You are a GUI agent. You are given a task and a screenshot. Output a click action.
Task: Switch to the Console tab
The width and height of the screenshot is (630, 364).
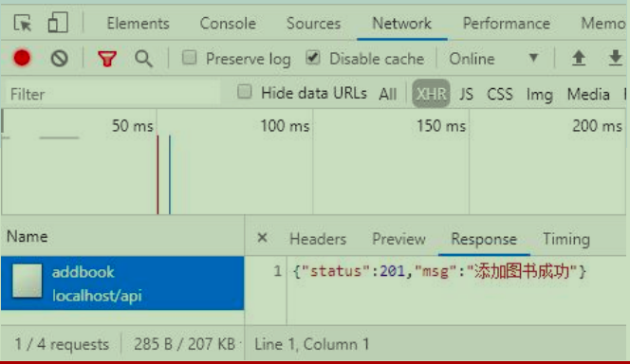(228, 24)
